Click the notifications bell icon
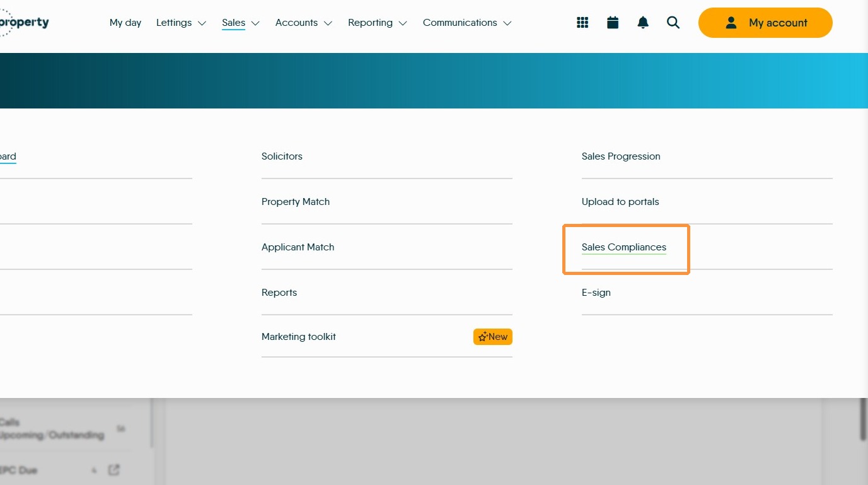The width and height of the screenshot is (868, 485). [x=643, y=23]
